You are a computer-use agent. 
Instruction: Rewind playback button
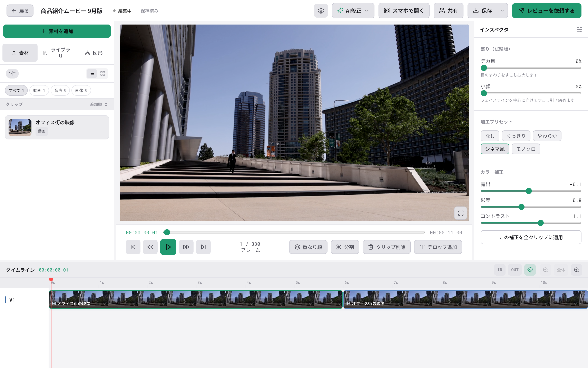pos(150,247)
